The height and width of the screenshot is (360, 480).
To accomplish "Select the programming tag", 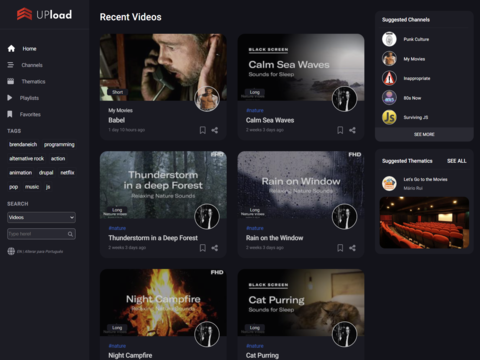I will tap(59, 145).
